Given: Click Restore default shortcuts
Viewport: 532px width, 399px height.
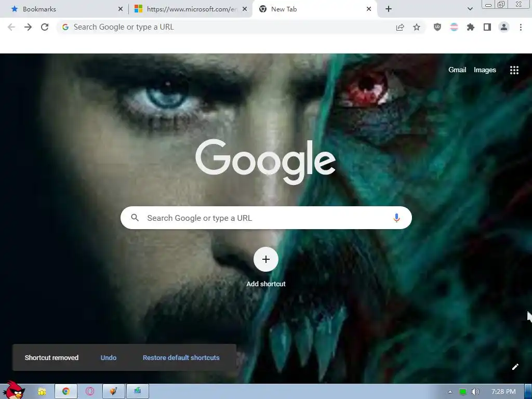Looking at the screenshot, I should 181,357.
